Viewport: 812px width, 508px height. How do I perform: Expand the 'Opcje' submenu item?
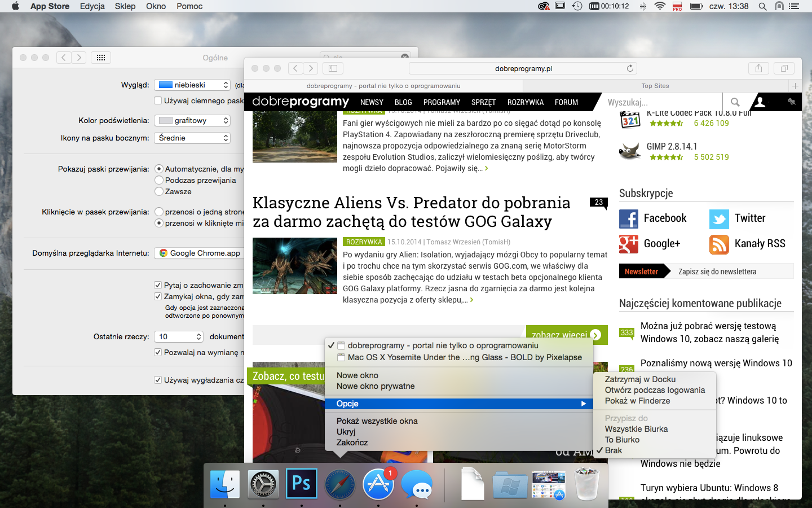[459, 404]
